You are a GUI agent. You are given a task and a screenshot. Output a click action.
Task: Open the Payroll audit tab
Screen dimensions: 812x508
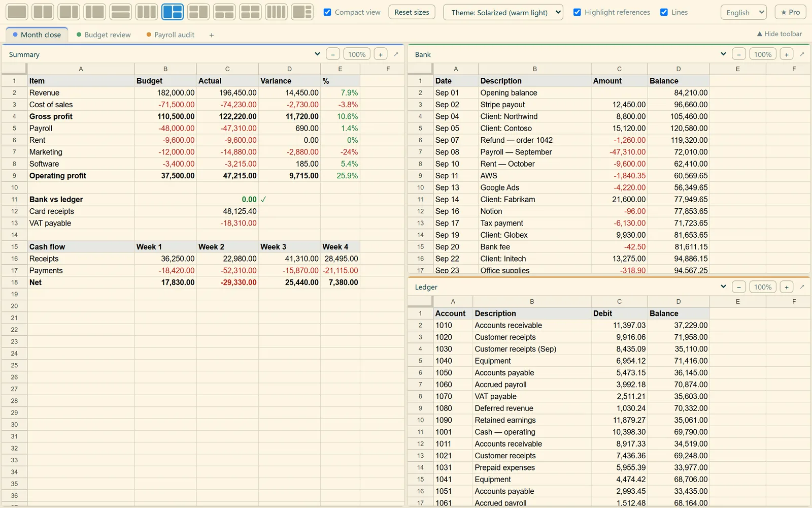point(171,35)
